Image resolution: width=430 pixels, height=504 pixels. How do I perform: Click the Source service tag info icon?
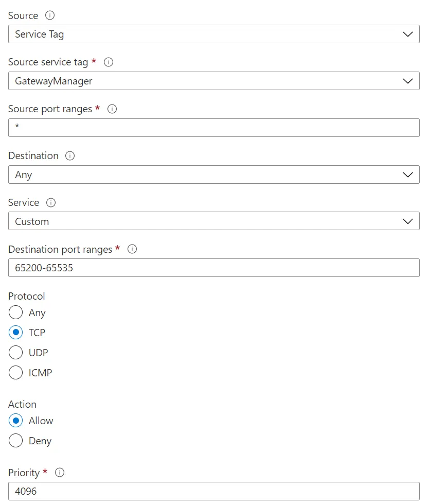[109, 62]
